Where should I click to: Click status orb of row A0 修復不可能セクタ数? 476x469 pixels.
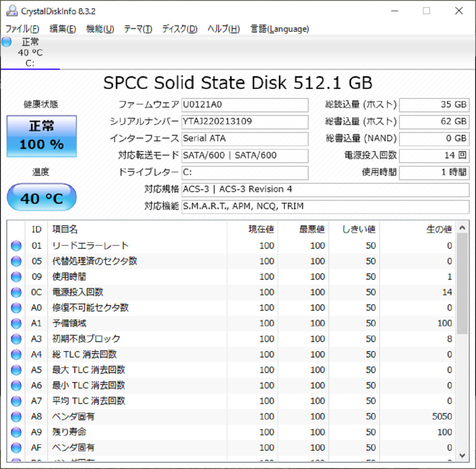pos(16,308)
